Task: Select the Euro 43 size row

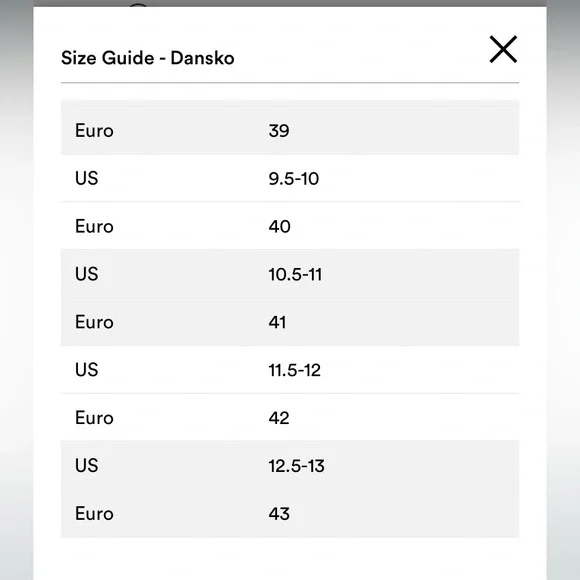Action: [290, 513]
